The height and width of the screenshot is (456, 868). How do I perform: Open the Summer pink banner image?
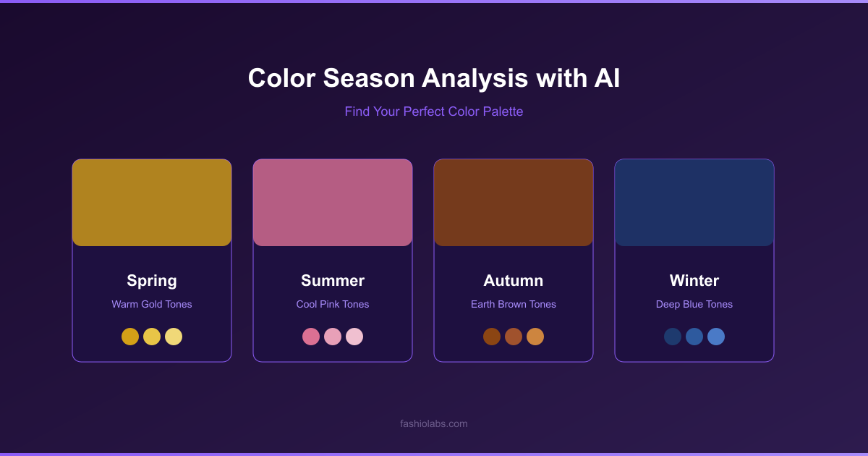[333, 203]
